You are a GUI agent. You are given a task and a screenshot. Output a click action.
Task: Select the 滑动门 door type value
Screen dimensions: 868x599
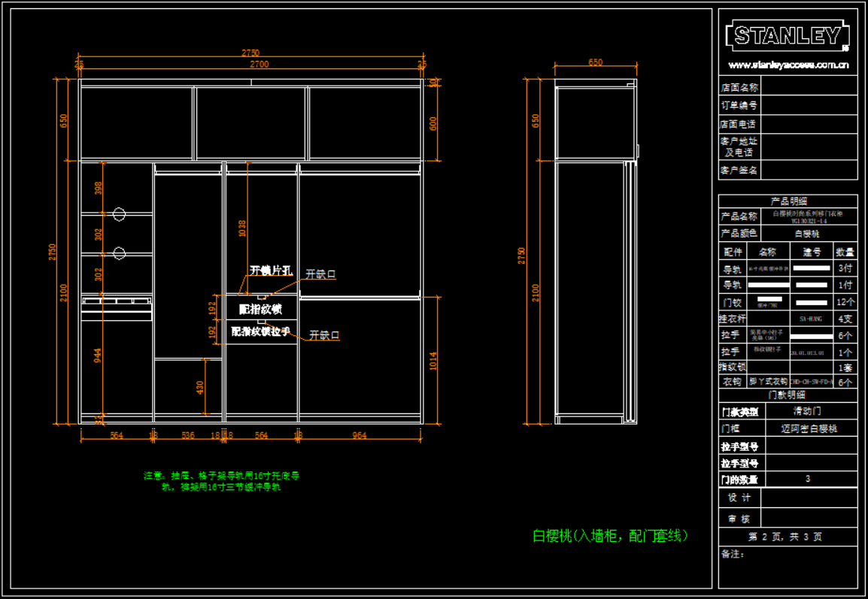pyautogui.click(x=807, y=411)
